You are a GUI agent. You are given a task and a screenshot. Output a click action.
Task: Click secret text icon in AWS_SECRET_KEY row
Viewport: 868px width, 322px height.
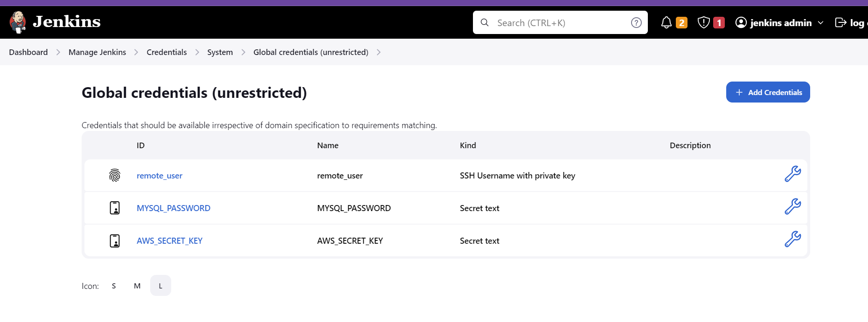(x=115, y=240)
